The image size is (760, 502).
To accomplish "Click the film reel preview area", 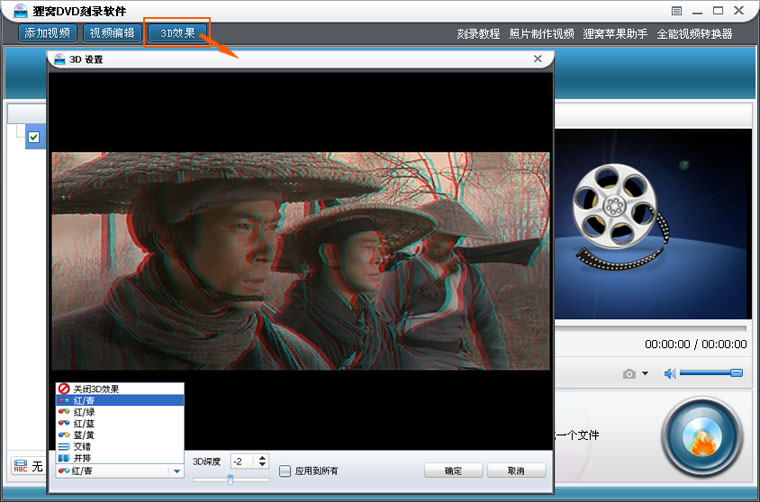I will coord(653,223).
